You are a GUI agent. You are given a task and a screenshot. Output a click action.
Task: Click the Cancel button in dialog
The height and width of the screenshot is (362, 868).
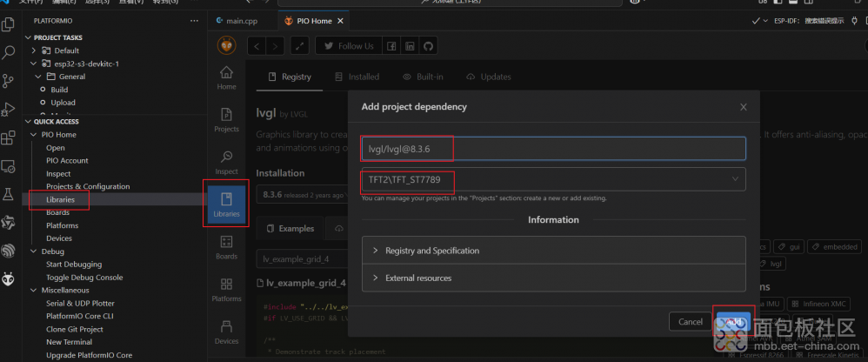[x=690, y=321]
